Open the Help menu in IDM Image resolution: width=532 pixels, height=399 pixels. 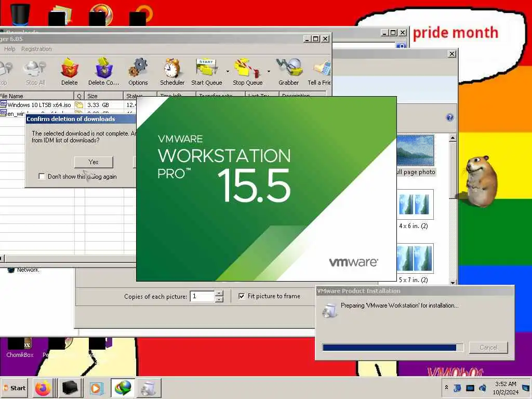[x=10, y=49]
